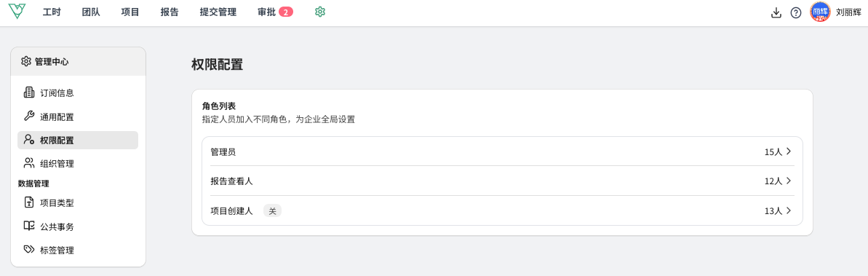Expand the 报告查看人 row chevron
Screen dimensions: 868x276
click(788, 181)
